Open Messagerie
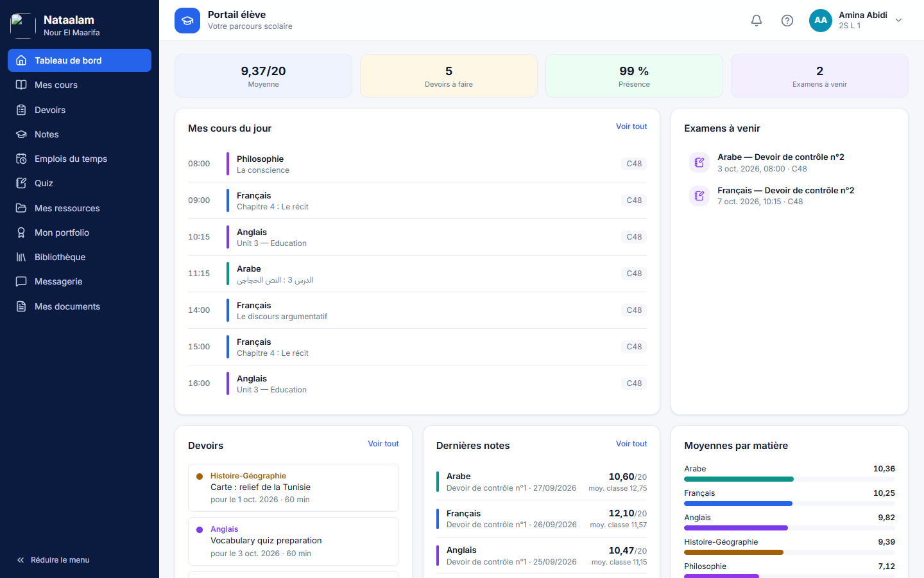 point(80,281)
